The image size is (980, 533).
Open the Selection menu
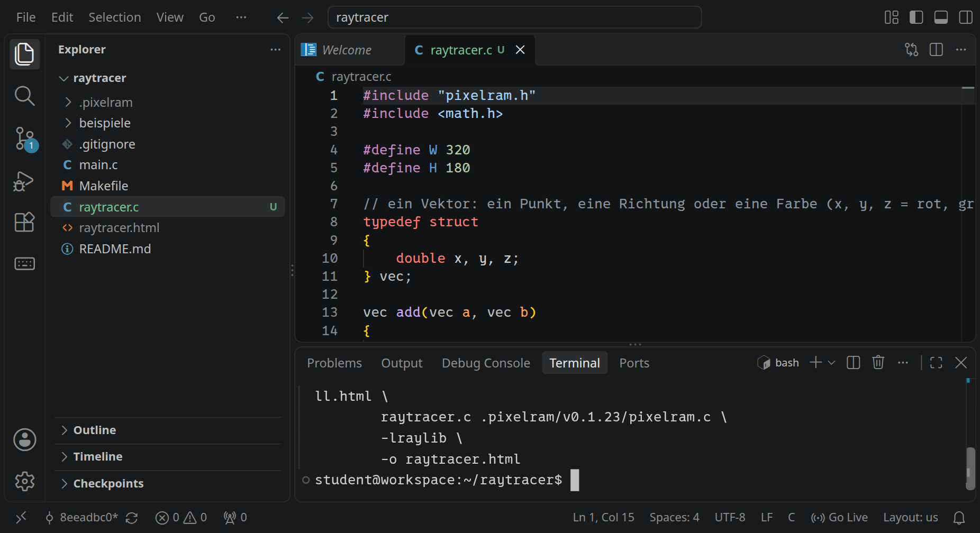115,17
